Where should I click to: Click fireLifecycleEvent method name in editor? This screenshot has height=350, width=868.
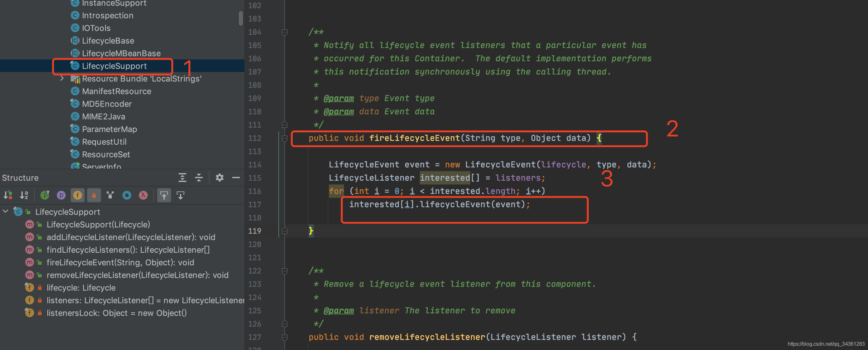pos(414,138)
